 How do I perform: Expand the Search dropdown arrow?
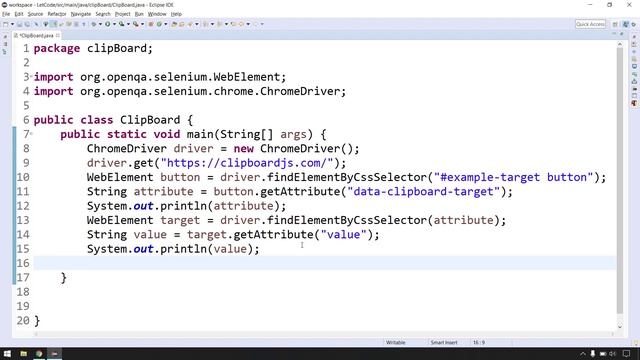197,24
